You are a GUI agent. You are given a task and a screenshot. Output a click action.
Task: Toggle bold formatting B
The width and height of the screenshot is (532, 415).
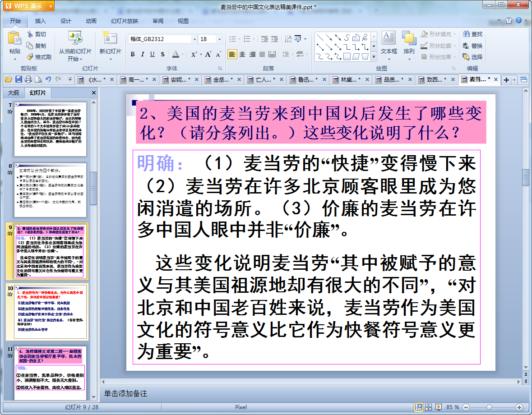[x=133, y=54]
